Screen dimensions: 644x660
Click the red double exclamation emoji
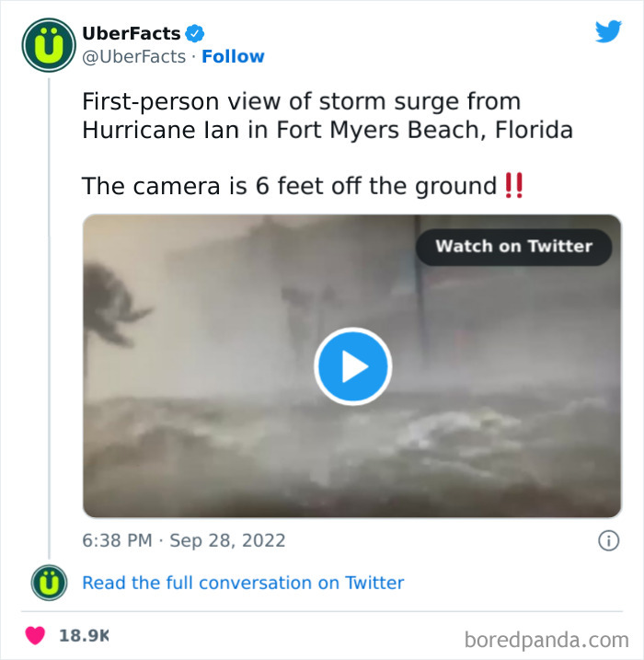pyautogui.click(x=514, y=186)
